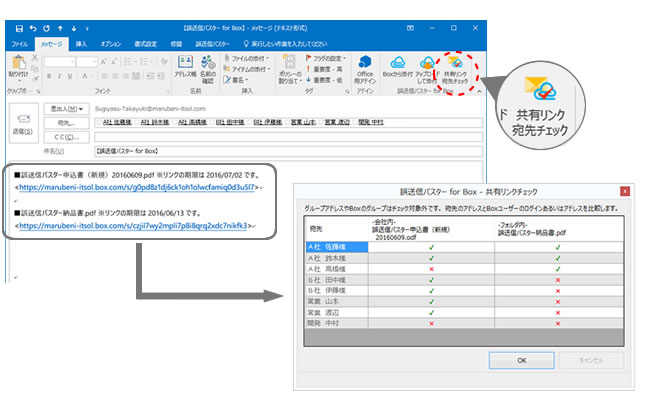Screen dimensions: 650x400
Task: Open the ファイル tab
Action: click(19, 44)
